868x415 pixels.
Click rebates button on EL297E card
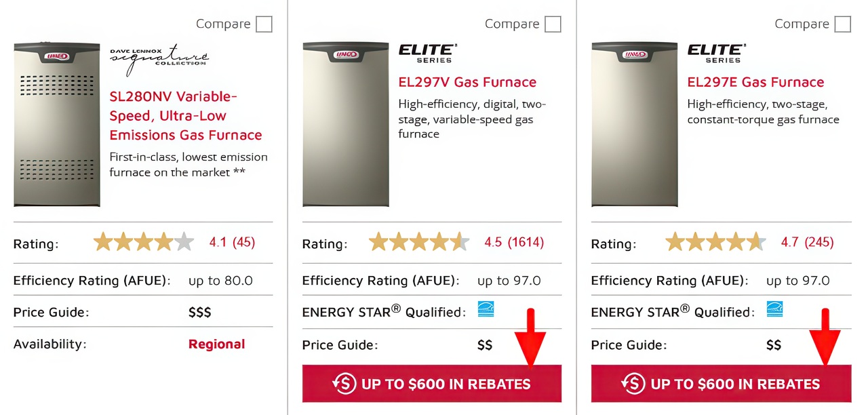[721, 384]
